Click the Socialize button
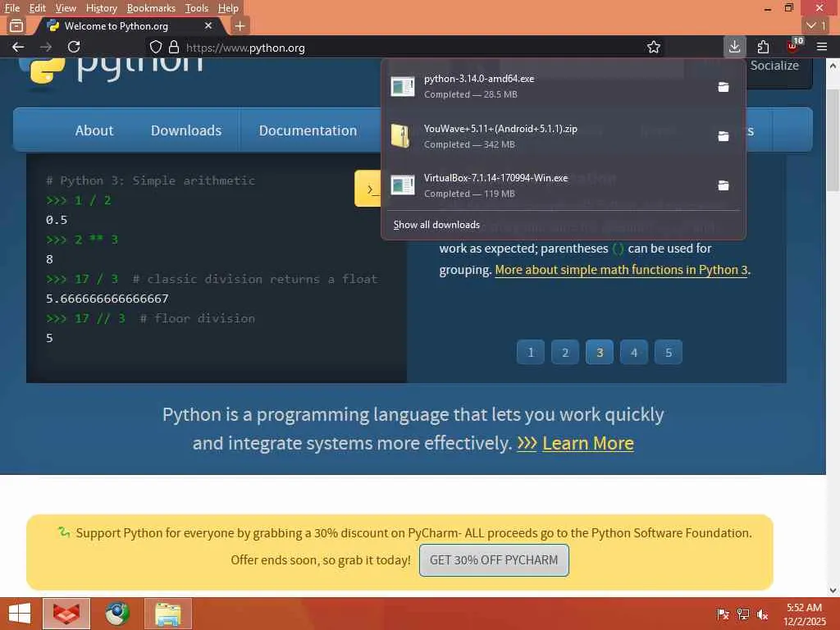Viewport: 840px width, 630px height. [x=774, y=66]
